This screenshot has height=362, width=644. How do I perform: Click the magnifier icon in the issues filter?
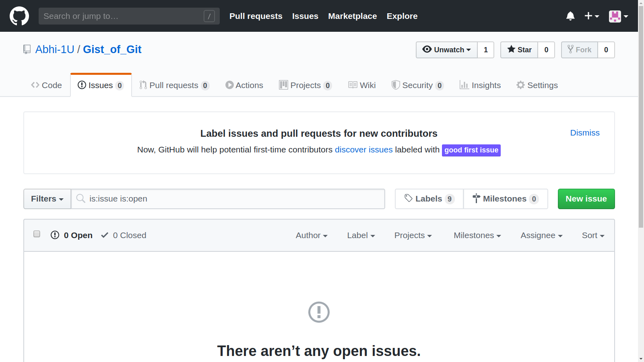pos(81,199)
